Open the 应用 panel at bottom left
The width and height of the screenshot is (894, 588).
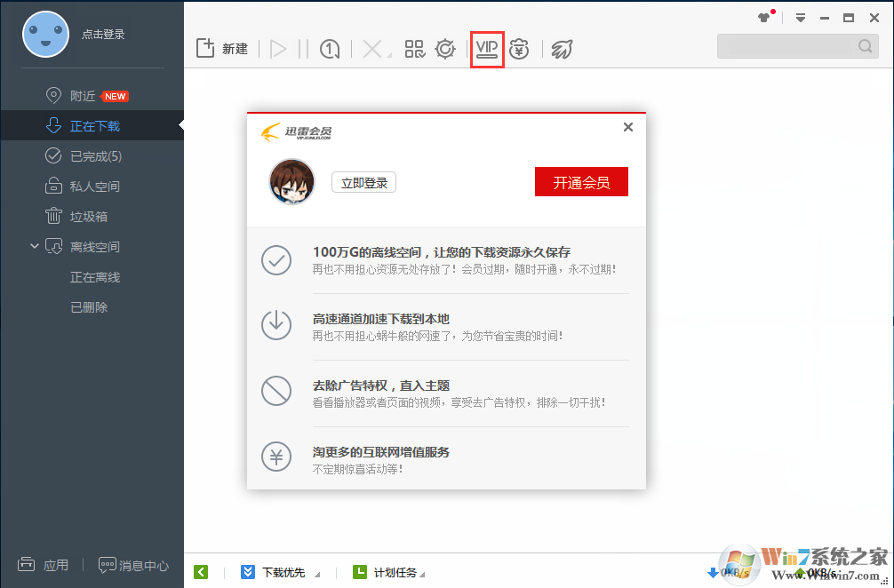click(x=43, y=565)
